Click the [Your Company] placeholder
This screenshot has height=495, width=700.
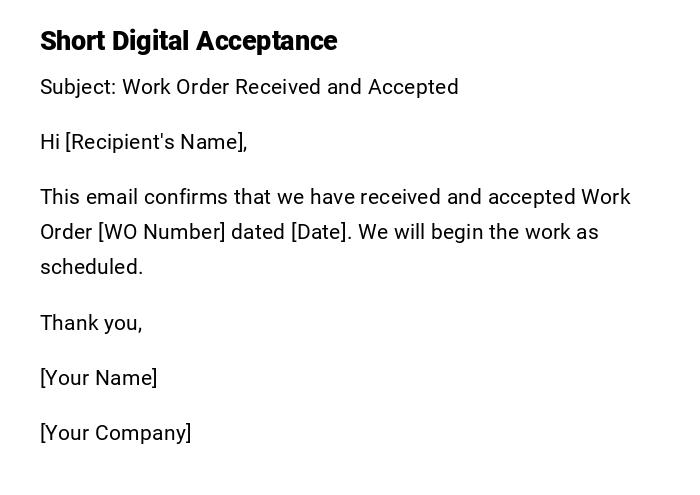(x=115, y=433)
